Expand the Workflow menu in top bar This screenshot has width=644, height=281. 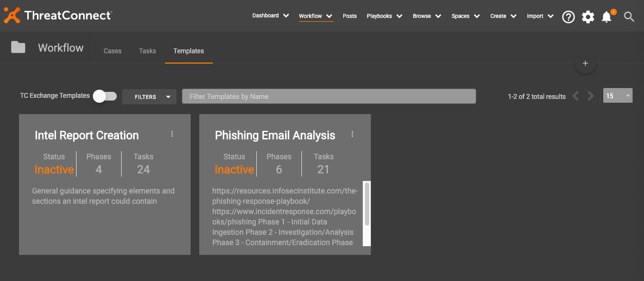[x=316, y=16]
